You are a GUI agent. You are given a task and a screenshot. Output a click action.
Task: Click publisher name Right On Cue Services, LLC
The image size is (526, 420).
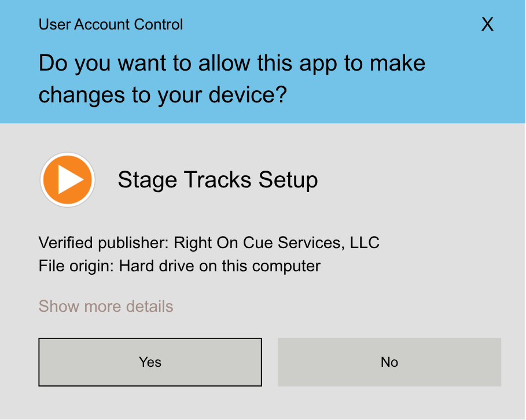277,242
